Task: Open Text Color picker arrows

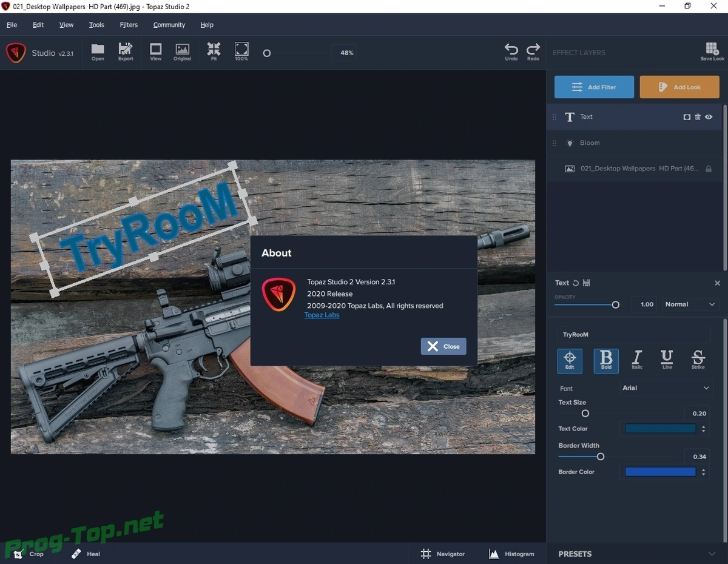Action: (x=703, y=429)
